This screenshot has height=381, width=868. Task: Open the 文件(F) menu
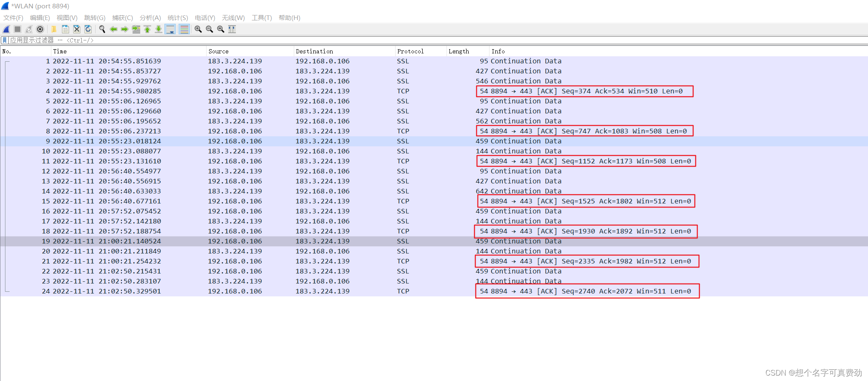point(13,18)
